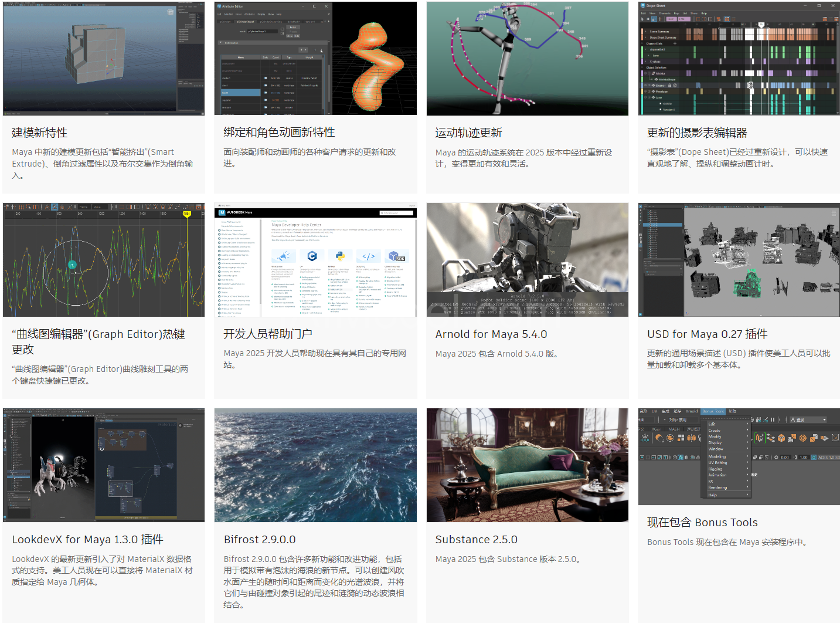Image resolution: width=840 pixels, height=623 pixels.
Task: Click the 通用场景描述 (USD) description text
Action: 739,359
